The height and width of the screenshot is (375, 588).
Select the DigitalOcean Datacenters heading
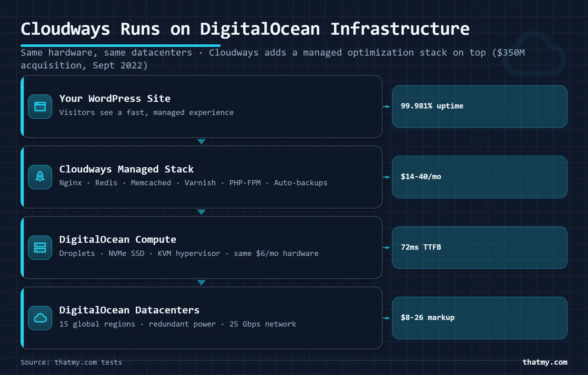pos(129,310)
